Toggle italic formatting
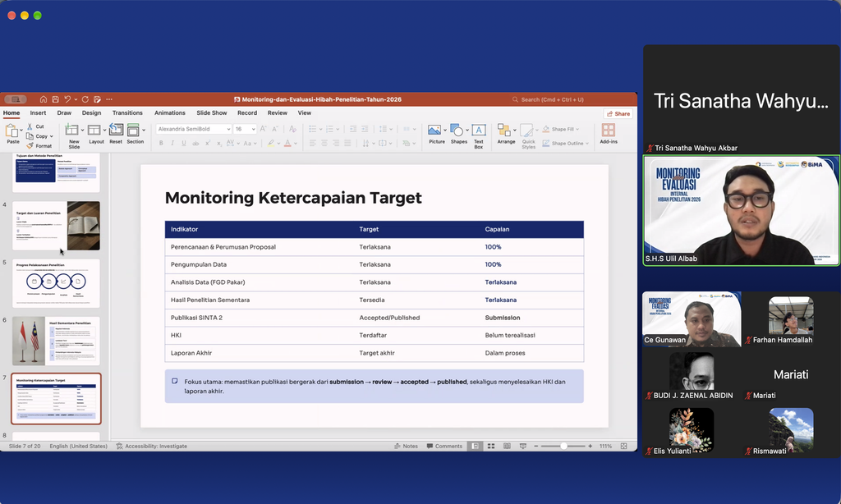Viewport: 841px width, 504px height. tap(172, 143)
